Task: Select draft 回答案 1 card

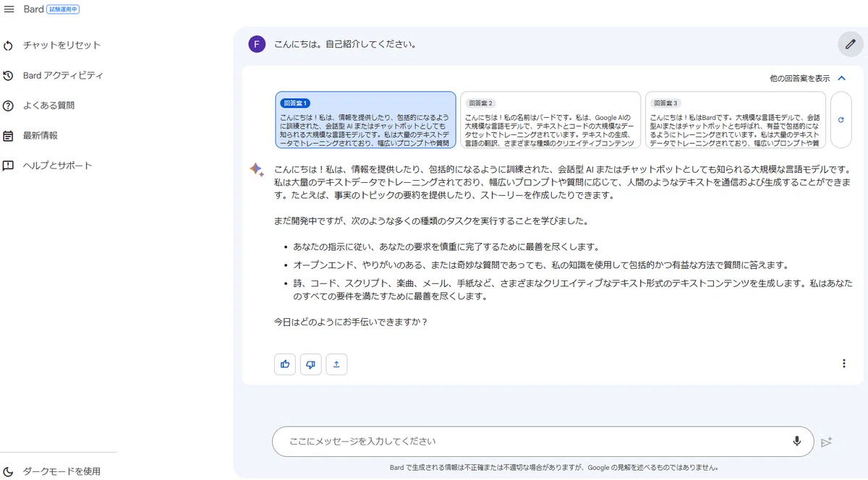Action: (x=365, y=120)
